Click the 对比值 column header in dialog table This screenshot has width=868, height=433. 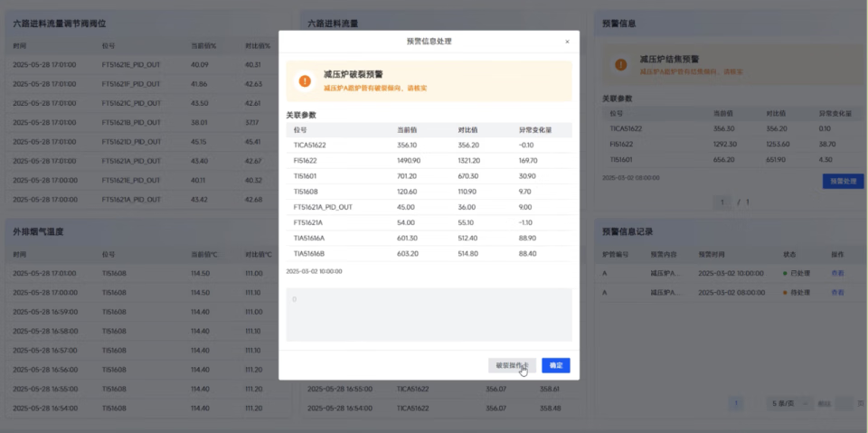(467, 130)
